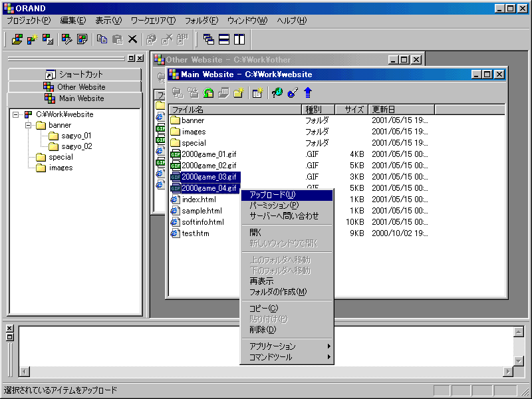The height and width of the screenshot is (399, 532).
Task: Cascade windows using the toolbar icon
Action: 208,39
